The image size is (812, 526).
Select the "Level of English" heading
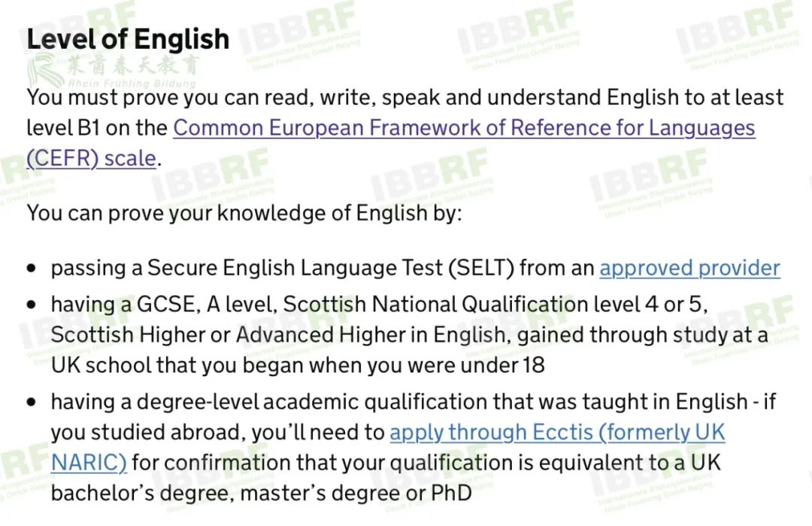[128, 39]
